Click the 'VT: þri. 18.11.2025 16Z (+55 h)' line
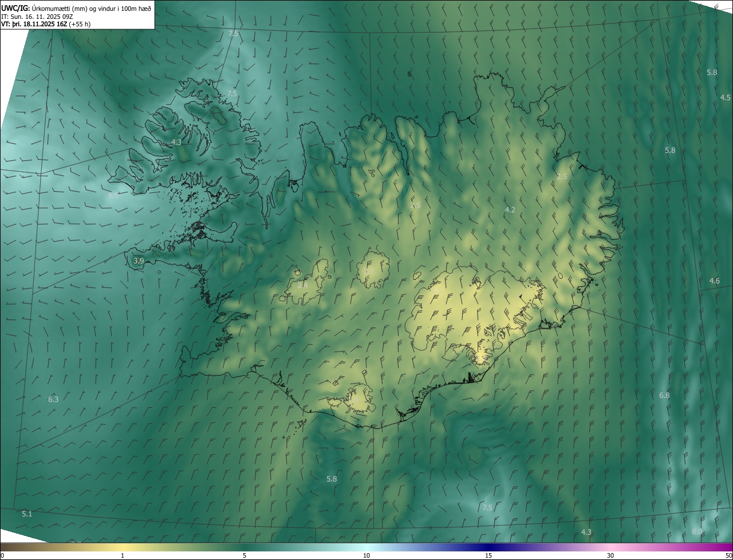 (46, 24)
